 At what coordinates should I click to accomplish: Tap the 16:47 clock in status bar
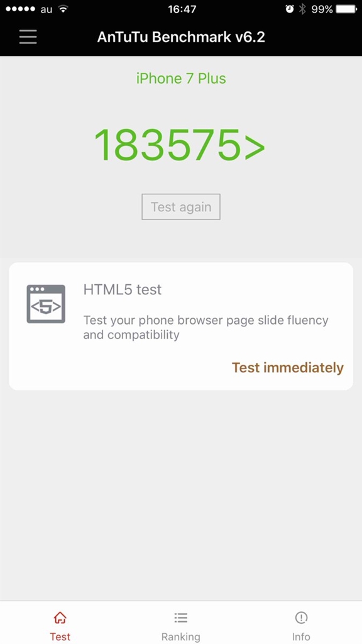[182, 9]
